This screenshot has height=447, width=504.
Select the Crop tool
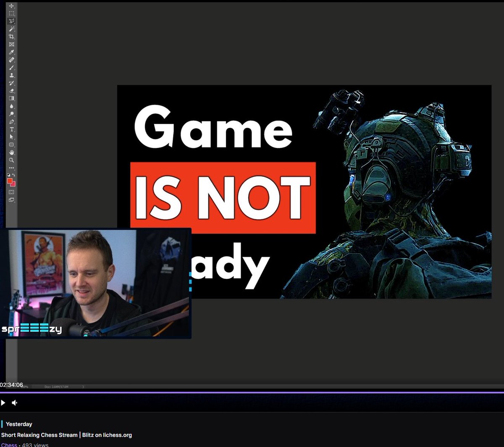[x=12, y=37]
